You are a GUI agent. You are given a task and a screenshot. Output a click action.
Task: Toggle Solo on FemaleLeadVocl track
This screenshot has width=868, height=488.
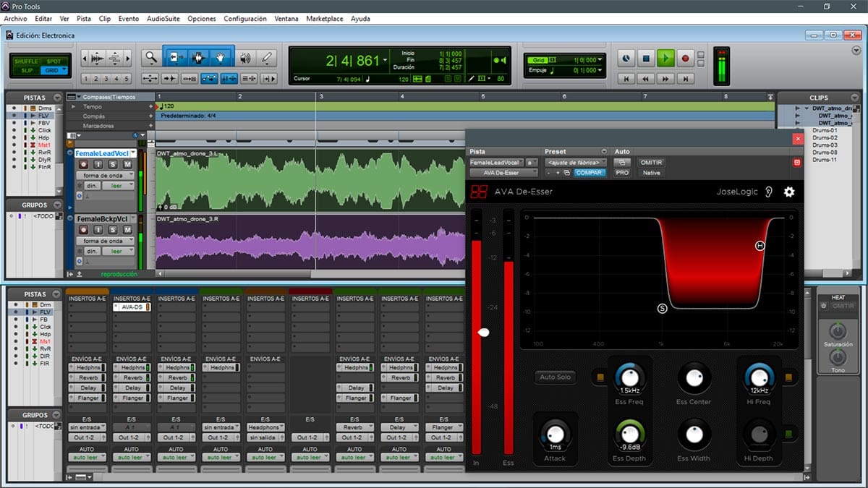tap(114, 165)
